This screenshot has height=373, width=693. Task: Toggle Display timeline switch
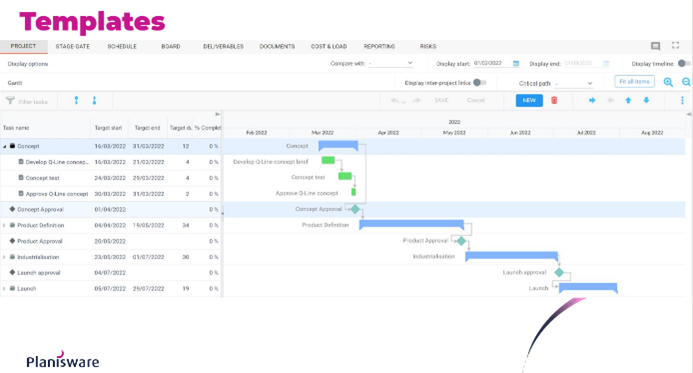pyautogui.click(x=684, y=64)
